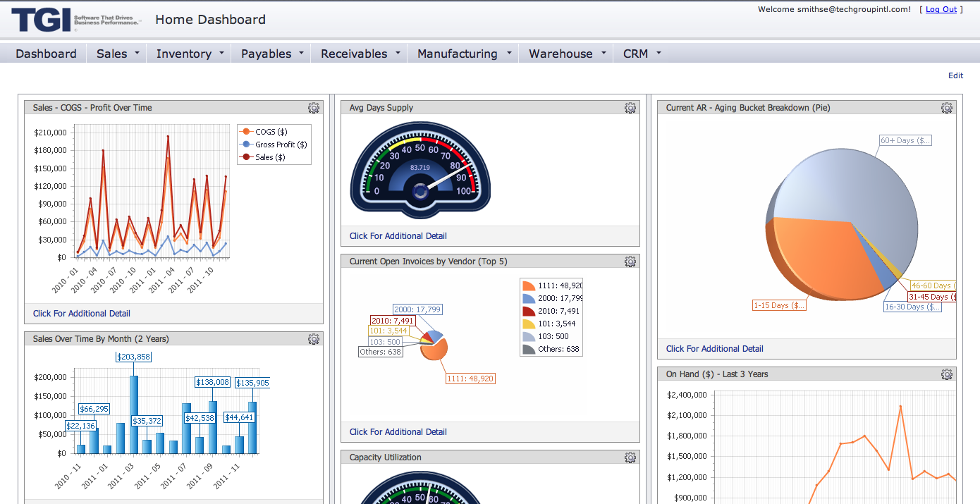The image size is (980, 504).
Task: Open the gear on Current AR Aging Bucket widget
Action: coord(946,108)
